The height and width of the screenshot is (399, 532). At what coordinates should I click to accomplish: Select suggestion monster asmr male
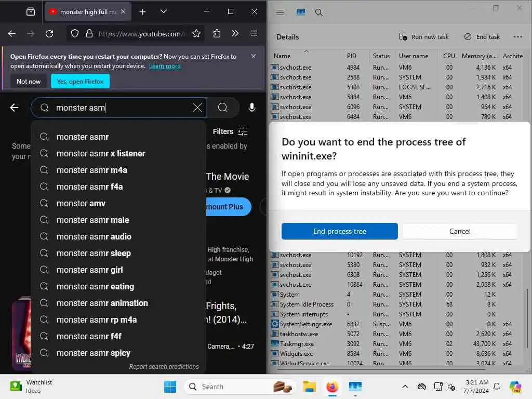[118, 220]
